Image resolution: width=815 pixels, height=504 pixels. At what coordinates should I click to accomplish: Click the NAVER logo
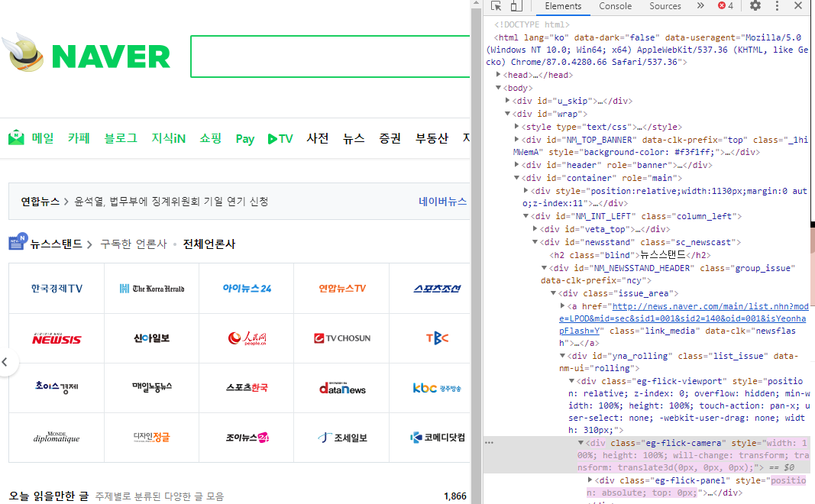[x=112, y=56]
